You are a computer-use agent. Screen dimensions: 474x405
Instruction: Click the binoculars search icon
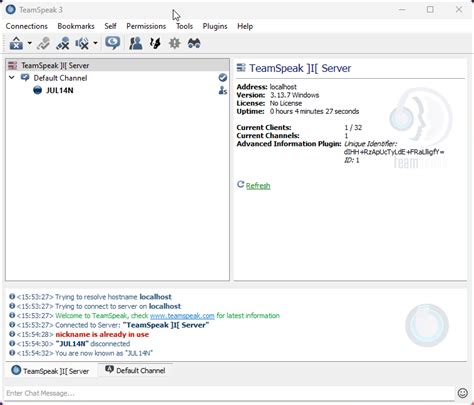click(194, 43)
